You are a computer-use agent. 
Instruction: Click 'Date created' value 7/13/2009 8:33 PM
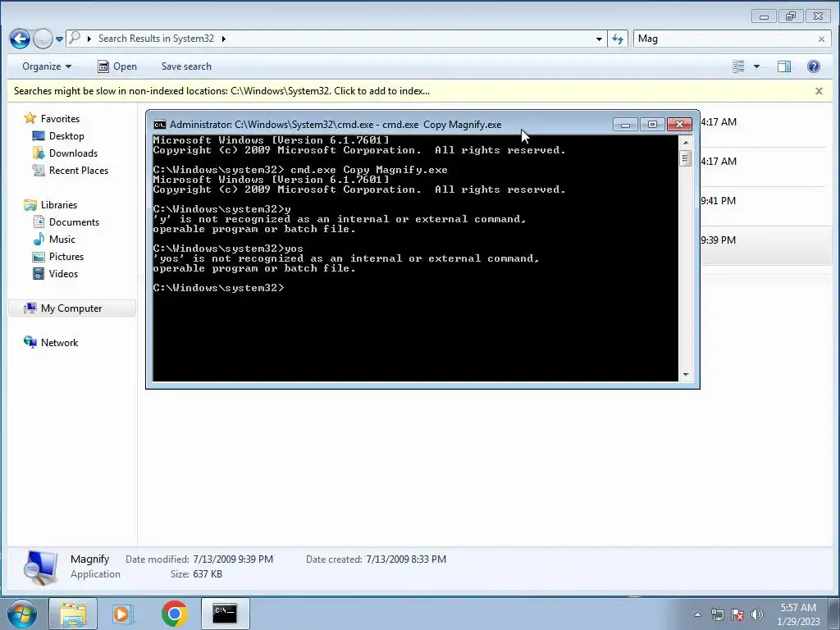406,559
